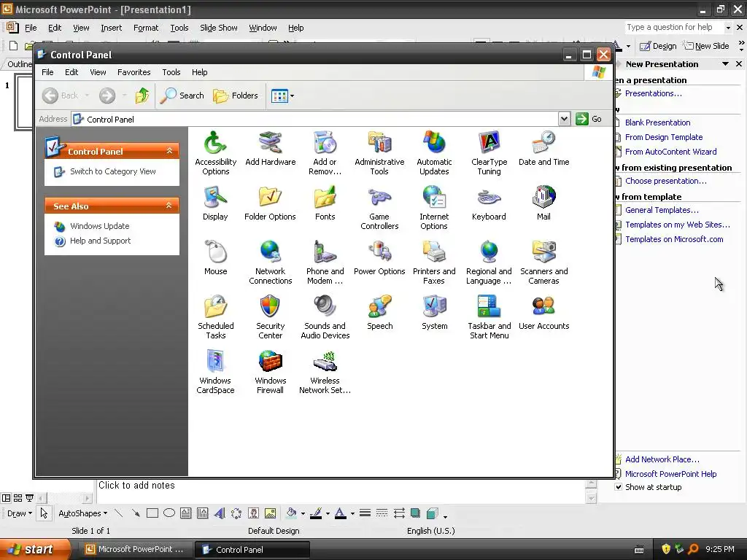Viewport: 747px width, 560px height.
Task: Open Scheduled Tasks icon
Action: coord(215,316)
